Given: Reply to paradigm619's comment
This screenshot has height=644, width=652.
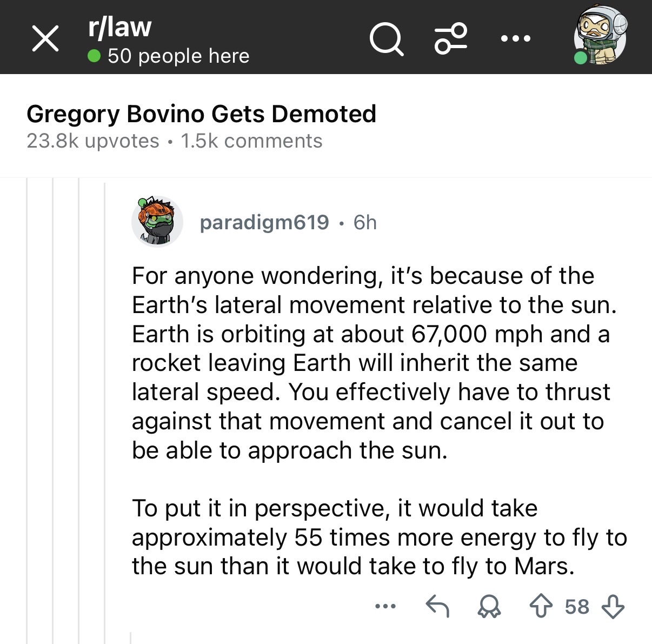Looking at the screenshot, I should click(x=437, y=606).
